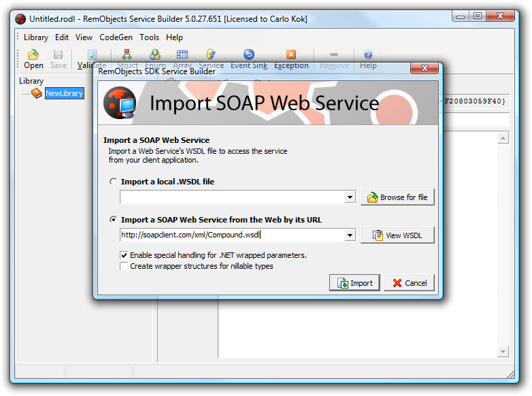Open the web service URL dropdown
Image resolution: width=532 pixels, height=396 pixels.
[350, 235]
